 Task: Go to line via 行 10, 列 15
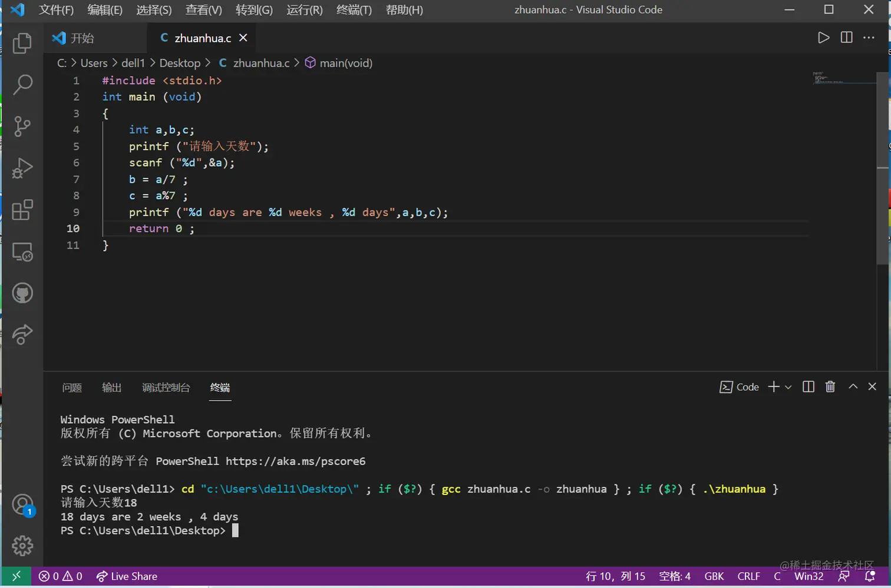615,576
